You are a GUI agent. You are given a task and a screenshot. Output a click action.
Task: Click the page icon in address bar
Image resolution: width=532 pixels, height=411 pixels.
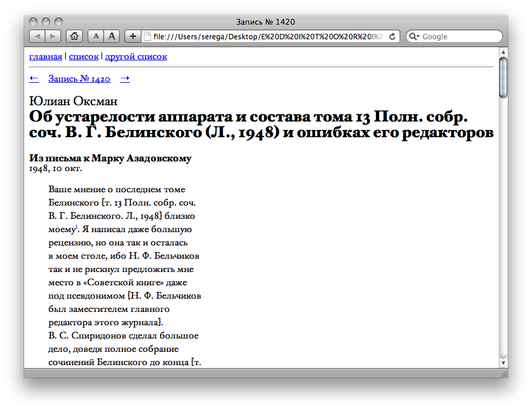pyautogui.click(x=147, y=36)
